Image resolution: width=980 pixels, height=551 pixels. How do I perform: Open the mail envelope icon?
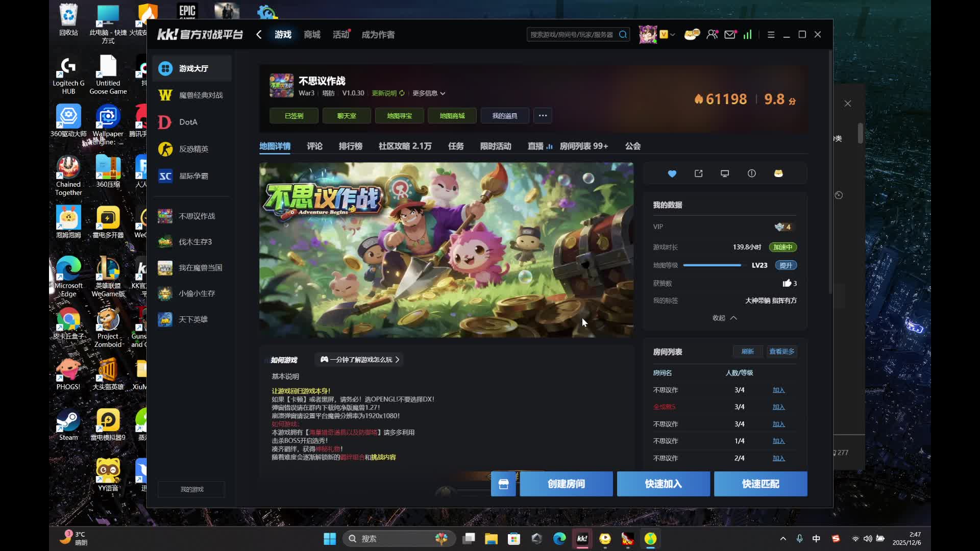click(x=730, y=35)
